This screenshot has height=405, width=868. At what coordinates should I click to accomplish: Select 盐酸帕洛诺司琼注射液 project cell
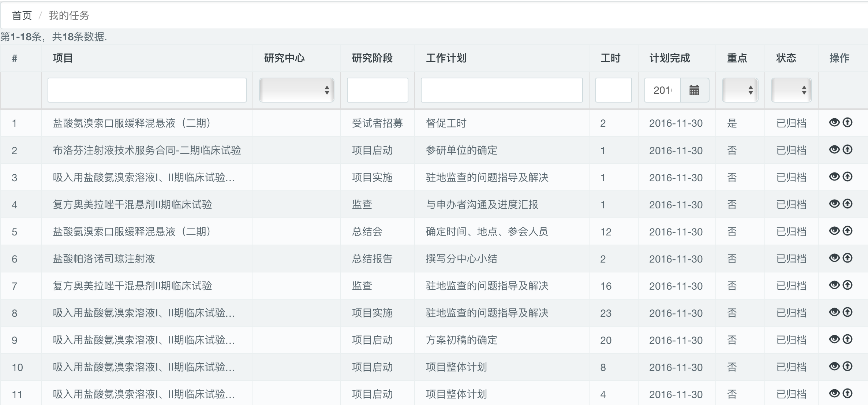104,259
